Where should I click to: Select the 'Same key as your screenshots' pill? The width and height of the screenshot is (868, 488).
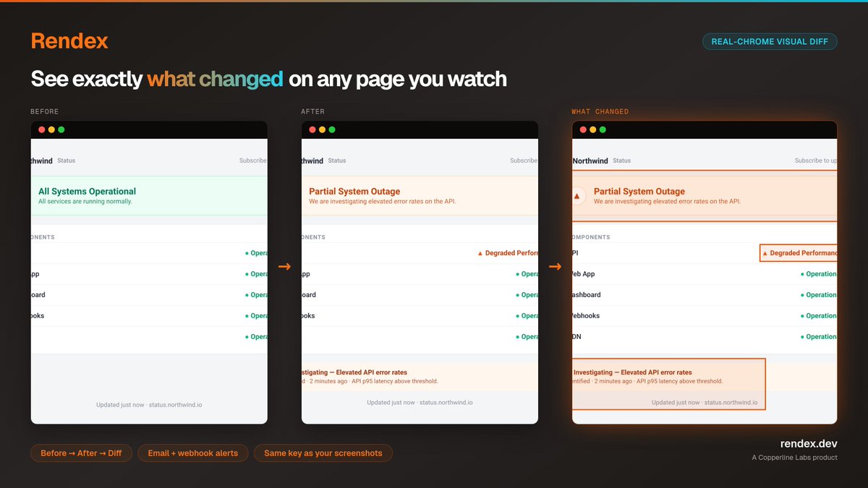pyautogui.click(x=323, y=453)
